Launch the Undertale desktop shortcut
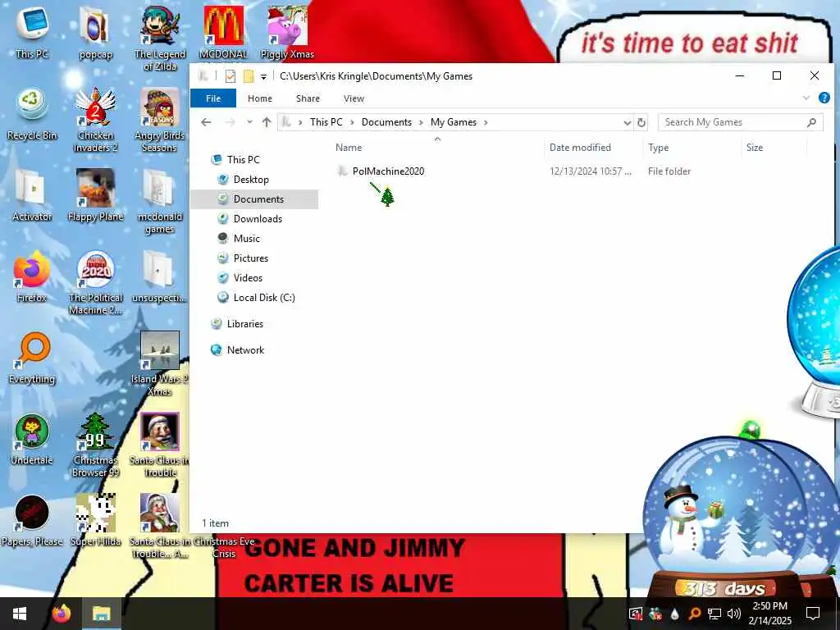Viewport: 840px width, 630px height. tap(32, 439)
